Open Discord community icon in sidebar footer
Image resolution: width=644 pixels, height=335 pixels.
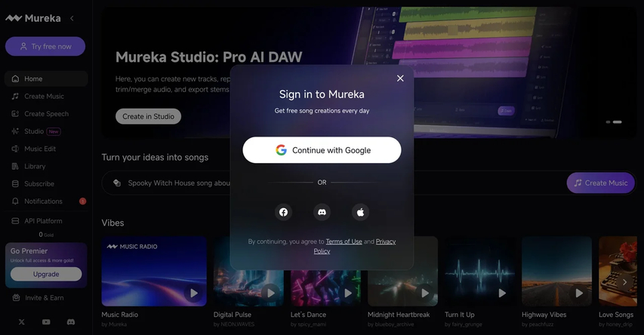tap(71, 322)
